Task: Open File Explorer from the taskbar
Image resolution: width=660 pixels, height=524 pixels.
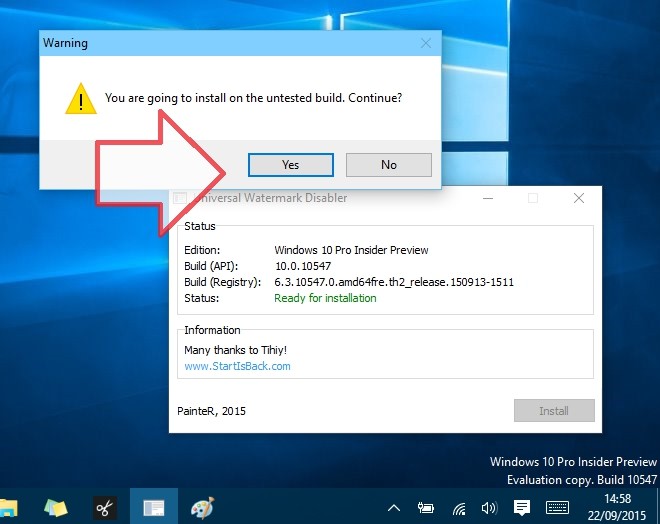Action: (8, 507)
